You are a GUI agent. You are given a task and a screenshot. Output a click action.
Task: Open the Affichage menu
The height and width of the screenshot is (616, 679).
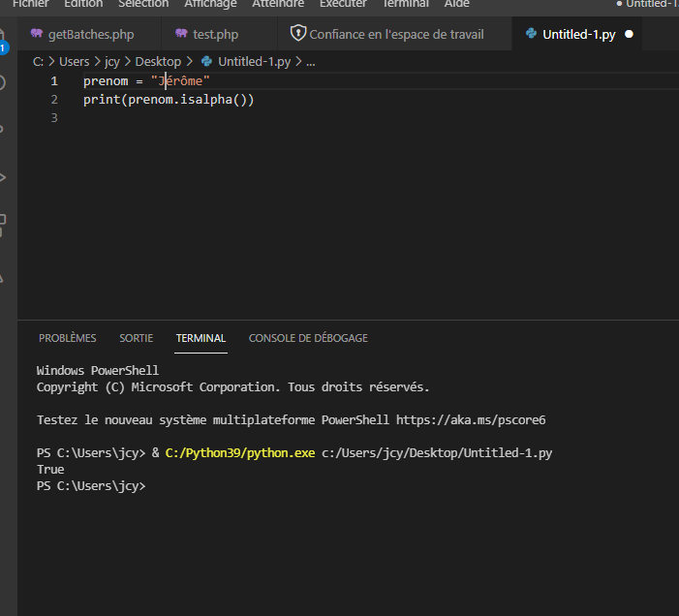(210, 4)
